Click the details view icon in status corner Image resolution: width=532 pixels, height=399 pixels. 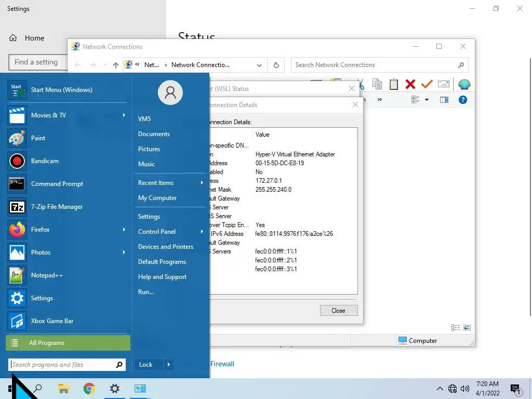pos(456,327)
